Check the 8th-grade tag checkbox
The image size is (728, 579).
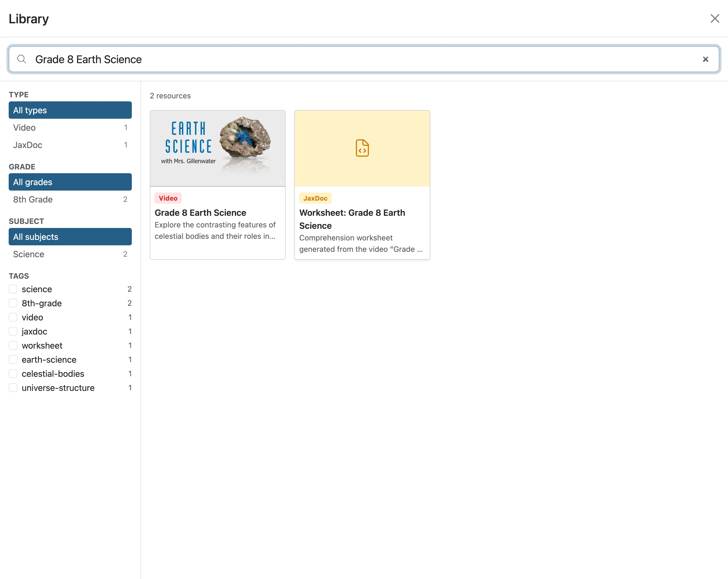click(x=13, y=303)
